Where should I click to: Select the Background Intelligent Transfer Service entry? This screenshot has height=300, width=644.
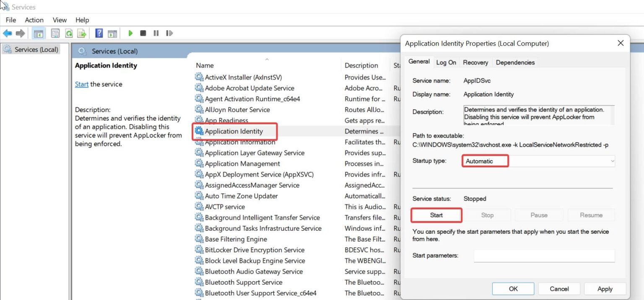(262, 217)
